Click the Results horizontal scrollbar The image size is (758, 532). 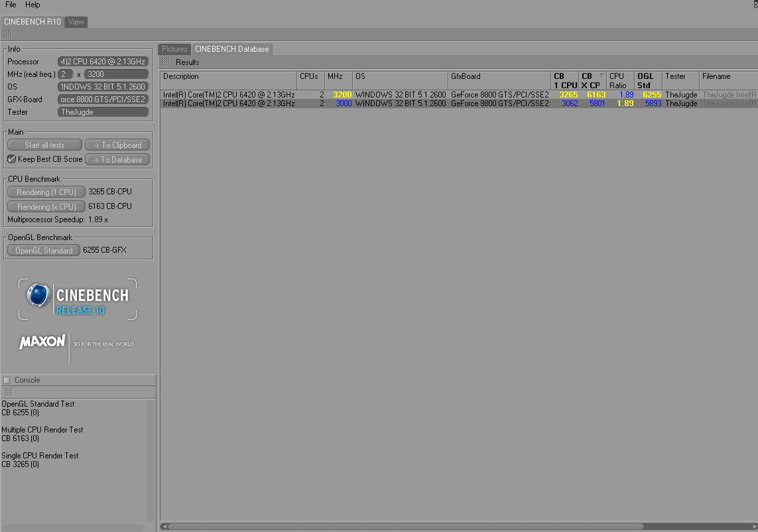406,526
